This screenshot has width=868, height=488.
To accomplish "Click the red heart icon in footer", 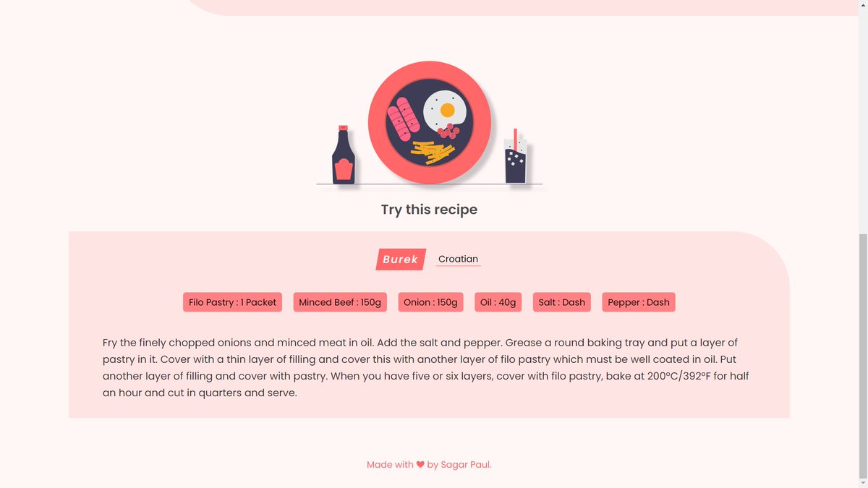I will click(420, 465).
